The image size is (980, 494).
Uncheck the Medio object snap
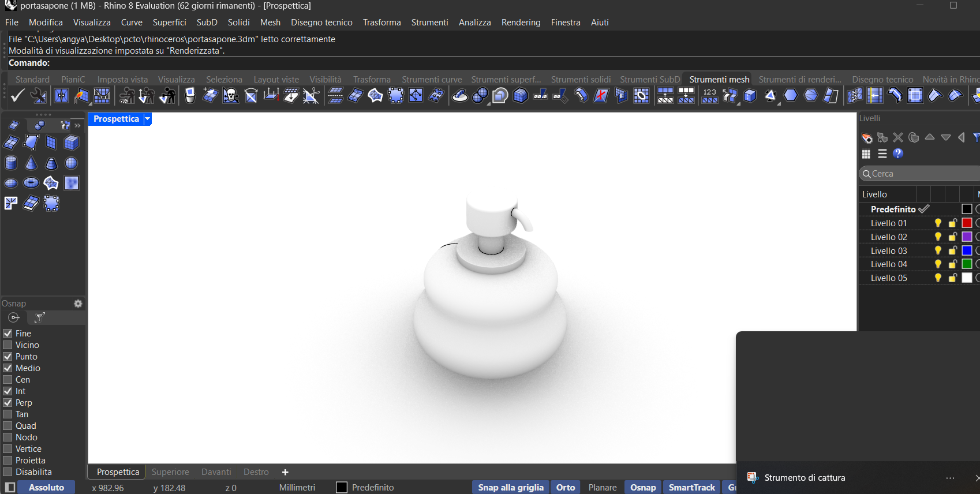8,368
